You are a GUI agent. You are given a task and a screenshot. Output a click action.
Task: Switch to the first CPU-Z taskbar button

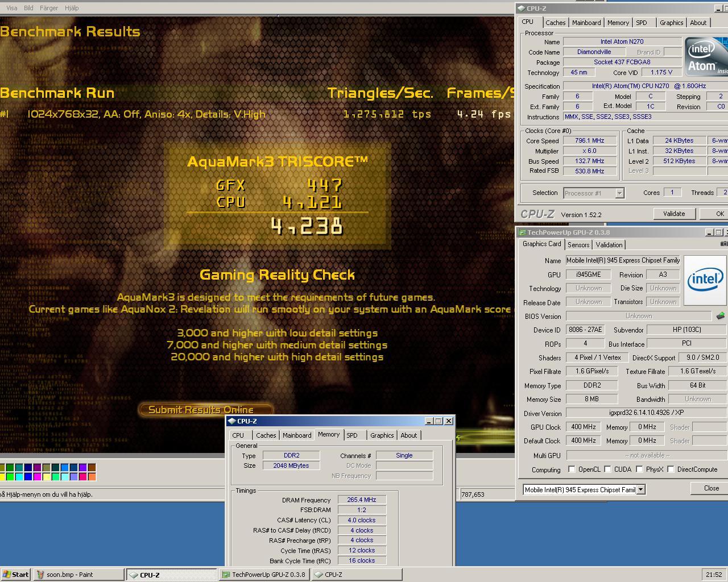pyautogui.click(x=171, y=575)
